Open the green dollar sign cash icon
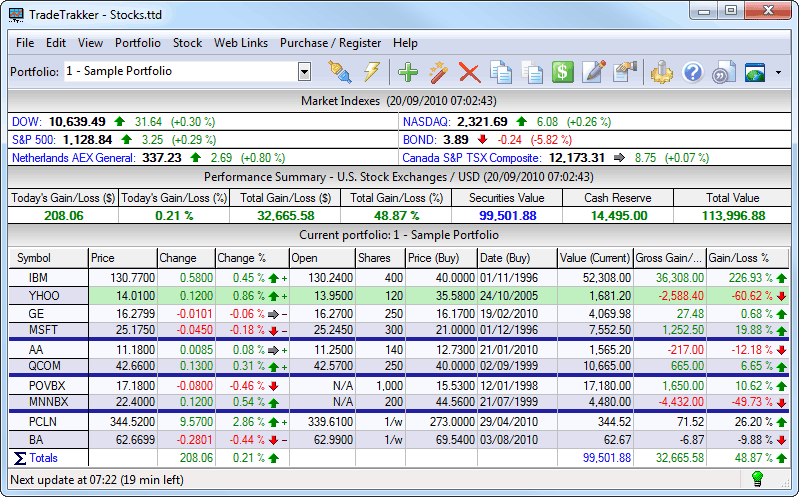The width and height of the screenshot is (799, 497). tap(563, 72)
